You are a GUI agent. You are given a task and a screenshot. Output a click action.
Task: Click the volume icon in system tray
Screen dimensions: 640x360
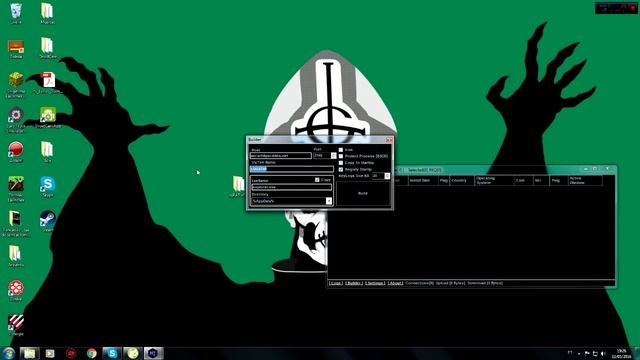pyautogui.click(x=603, y=353)
